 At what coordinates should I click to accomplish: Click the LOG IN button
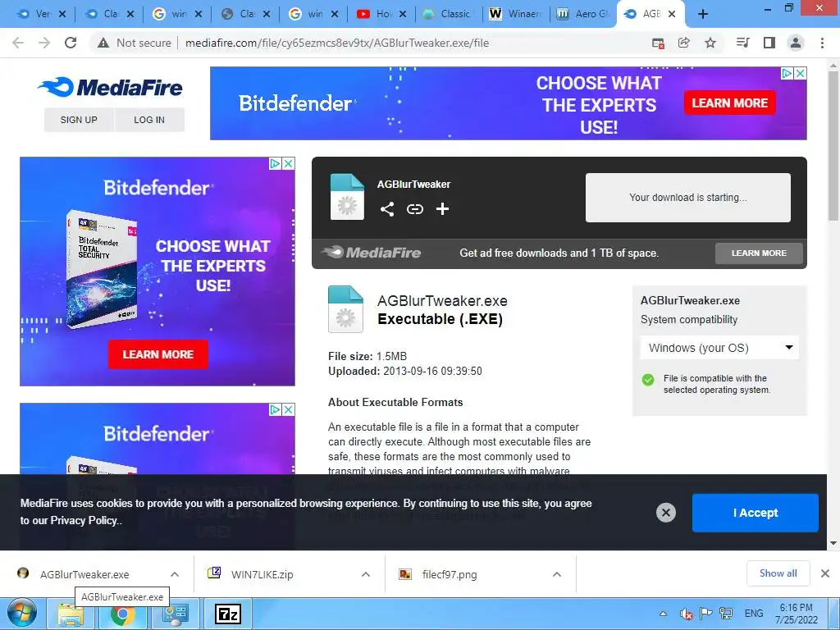point(149,120)
